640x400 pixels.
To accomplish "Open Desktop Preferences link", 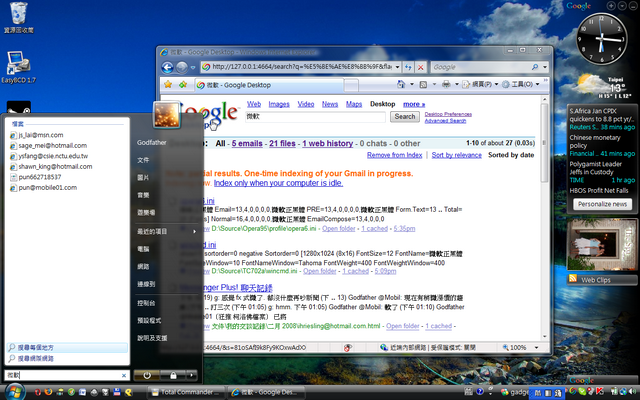I will tap(448, 114).
